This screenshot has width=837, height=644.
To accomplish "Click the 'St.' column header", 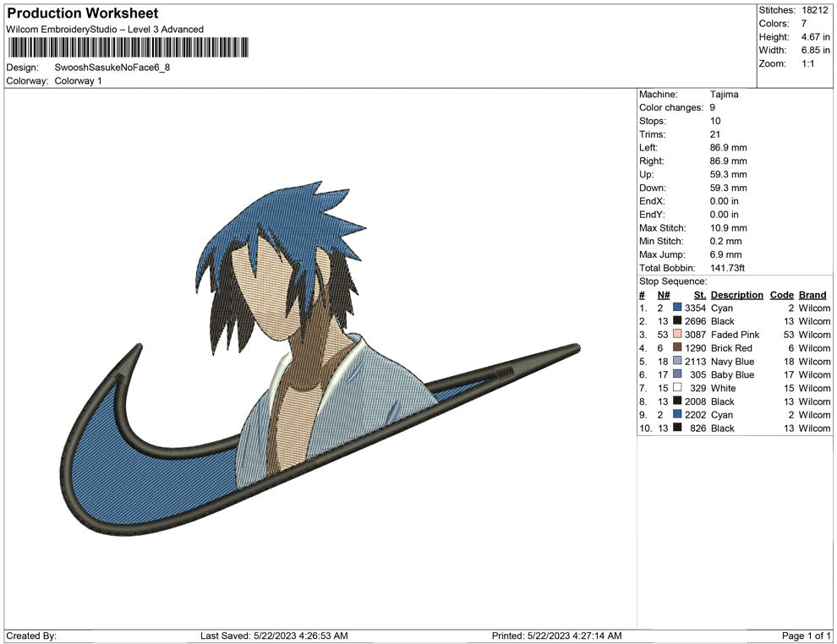I will pos(700,294).
